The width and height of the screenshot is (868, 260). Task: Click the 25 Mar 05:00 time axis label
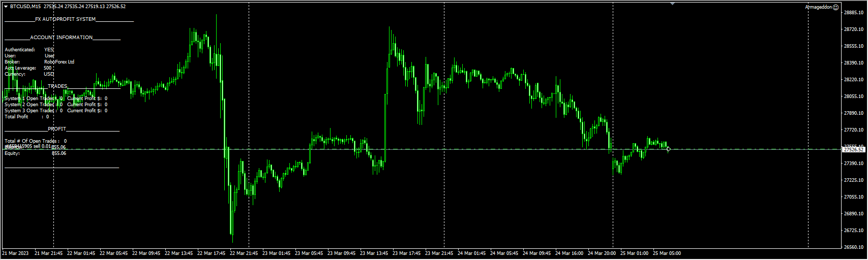click(667, 253)
